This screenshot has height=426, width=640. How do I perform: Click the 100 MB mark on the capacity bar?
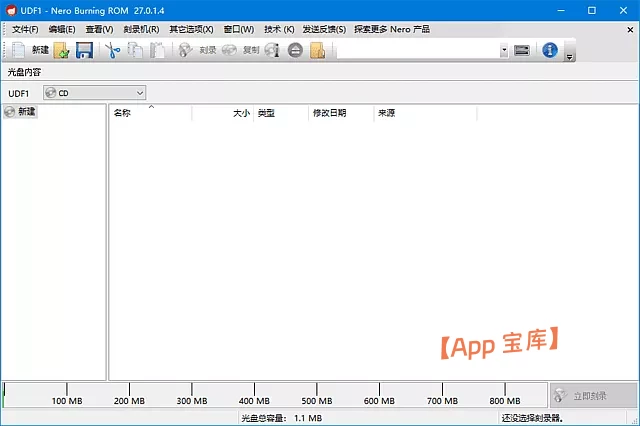67,400
